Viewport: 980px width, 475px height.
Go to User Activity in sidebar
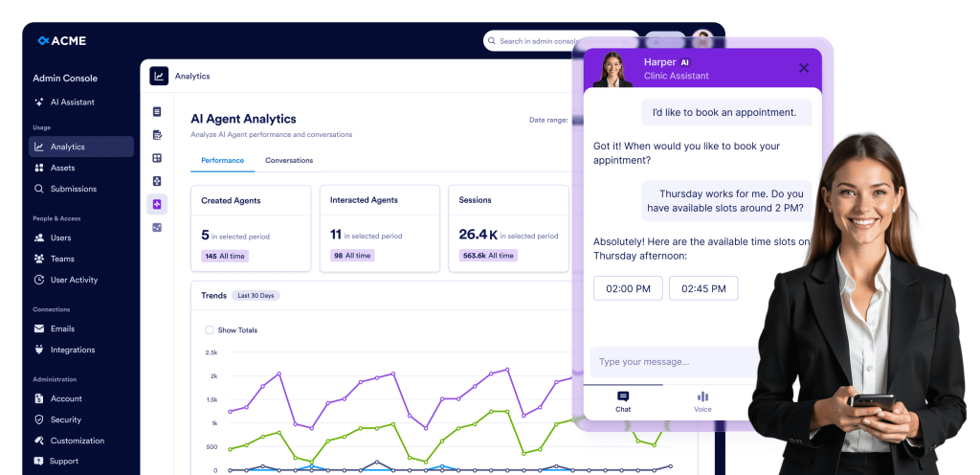pos(74,280)
